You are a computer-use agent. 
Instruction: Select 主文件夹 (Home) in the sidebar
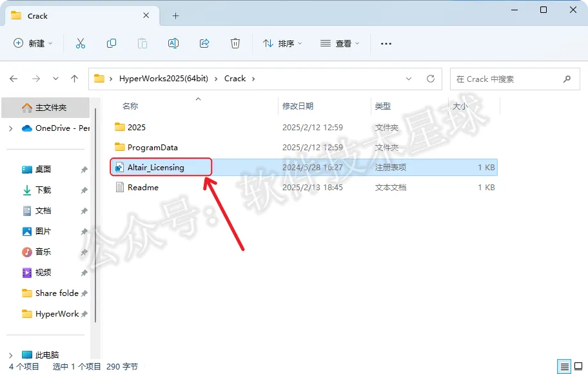click(45, 108)
